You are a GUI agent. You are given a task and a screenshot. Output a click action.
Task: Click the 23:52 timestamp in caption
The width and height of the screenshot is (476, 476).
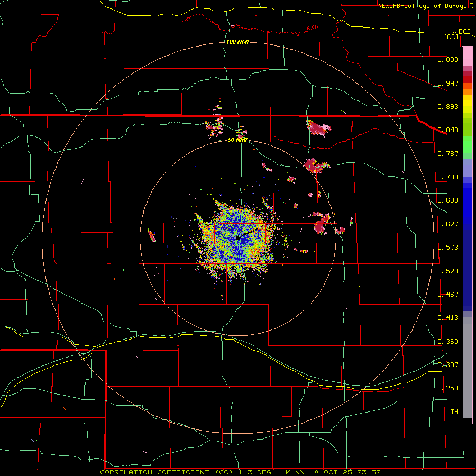(x=368, y=472)
